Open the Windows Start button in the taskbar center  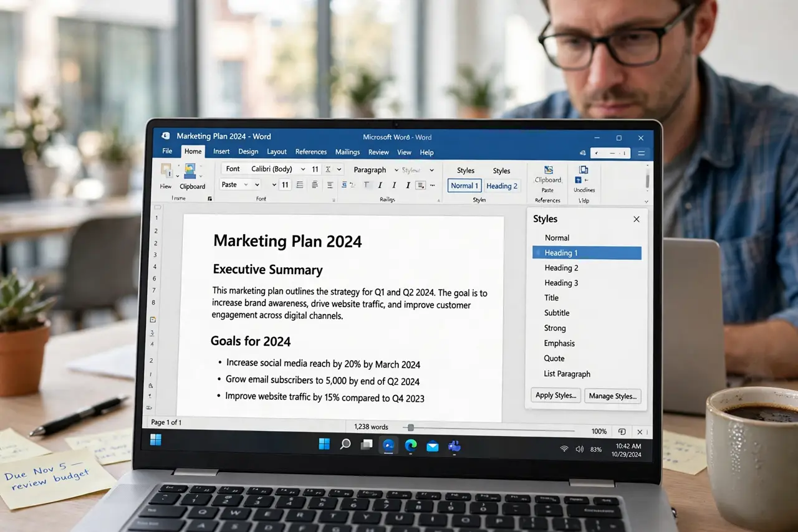324,444
